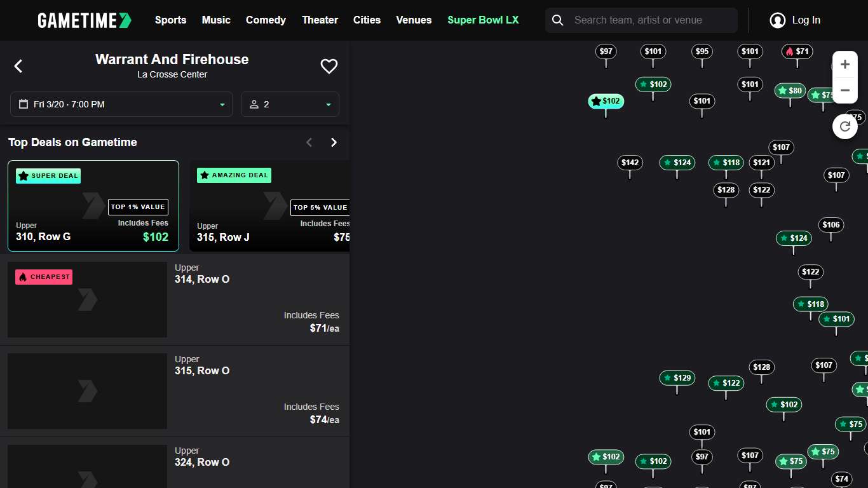The height and width of the screenshot is (488, 868).
Task: Open the Fri 3/20 date dropdown
Action: coord(121,104)
